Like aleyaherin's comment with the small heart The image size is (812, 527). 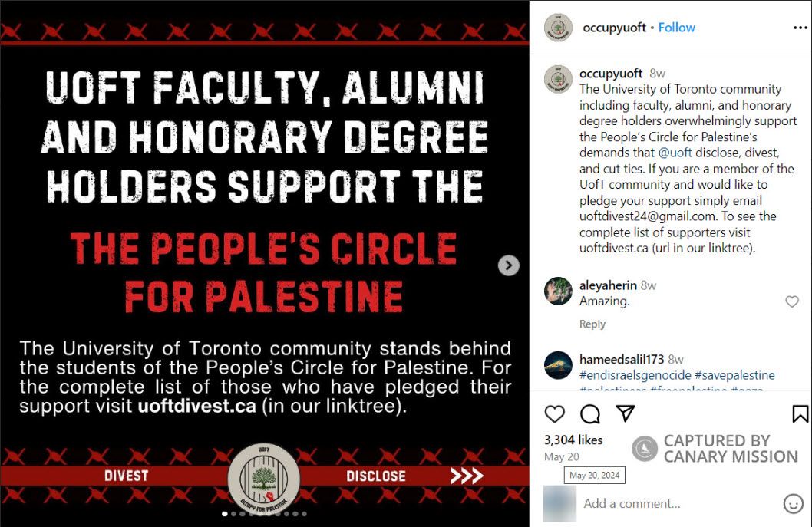[x=792, y=302]
